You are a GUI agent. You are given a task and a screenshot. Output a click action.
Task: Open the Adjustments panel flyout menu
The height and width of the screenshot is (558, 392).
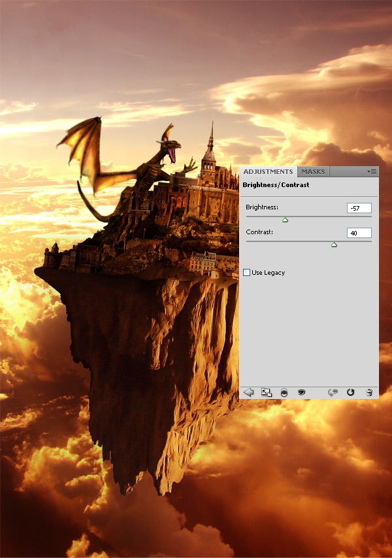pos(372,171)
